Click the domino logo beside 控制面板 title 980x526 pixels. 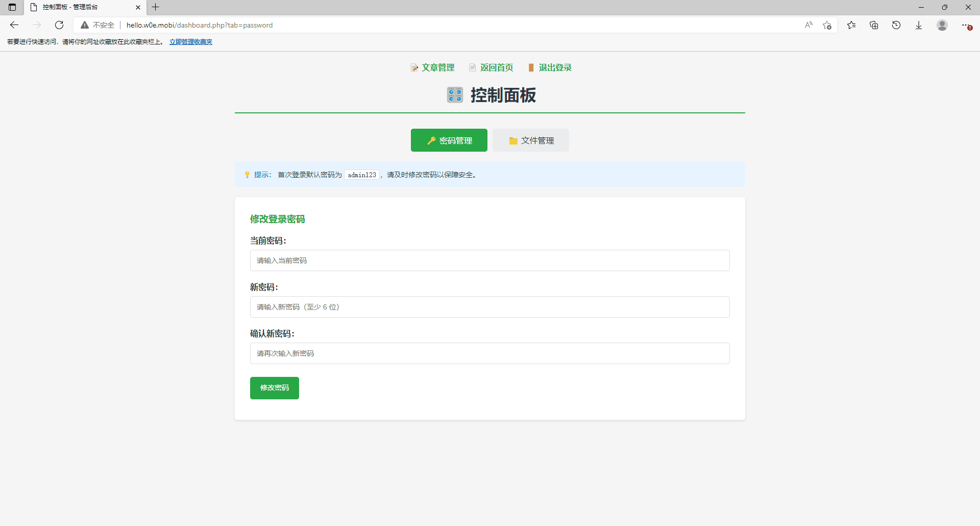pos(454,94)
